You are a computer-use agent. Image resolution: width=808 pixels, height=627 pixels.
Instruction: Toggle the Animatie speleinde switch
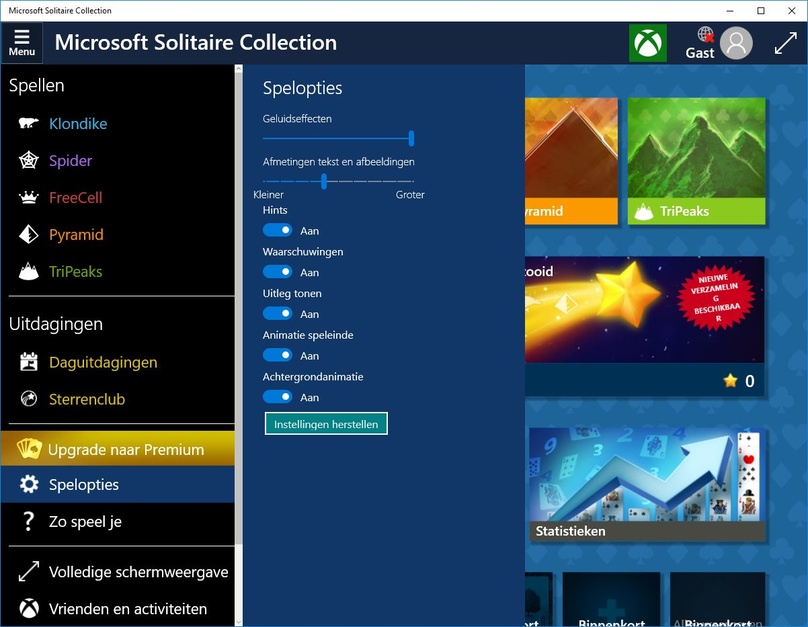pos(277,355)
